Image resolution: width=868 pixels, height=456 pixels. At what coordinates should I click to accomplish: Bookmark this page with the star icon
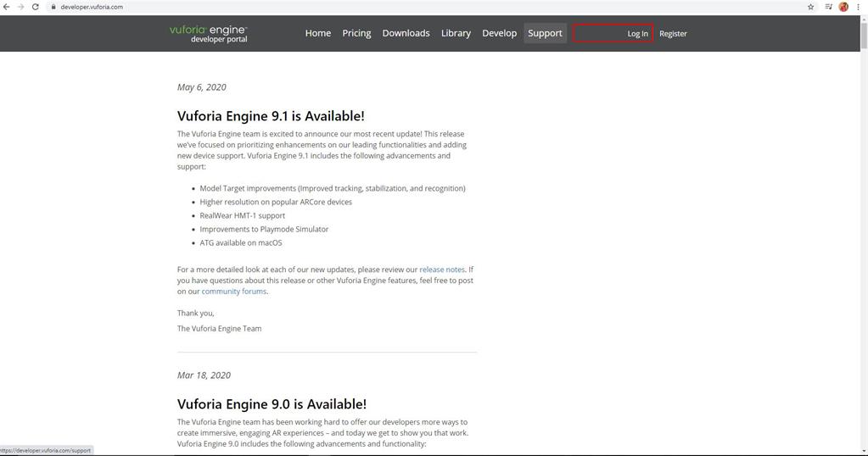tap(810, 7)
